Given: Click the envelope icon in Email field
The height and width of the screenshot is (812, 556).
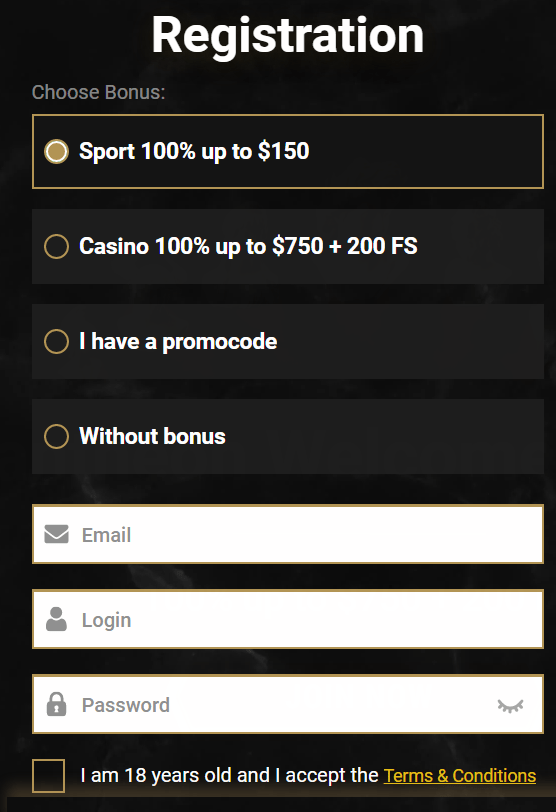Looking at the screenshot, I should [x=56, y=534].
